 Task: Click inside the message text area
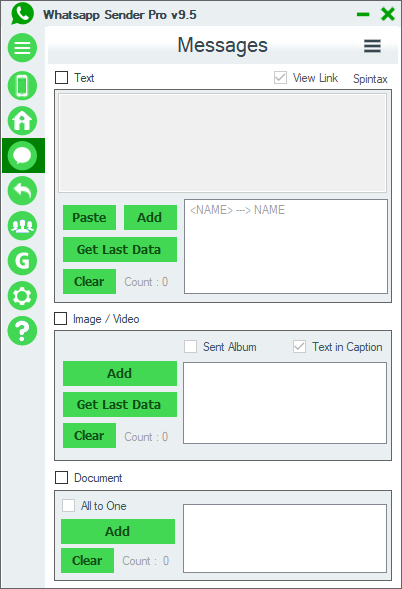point(222,143)
